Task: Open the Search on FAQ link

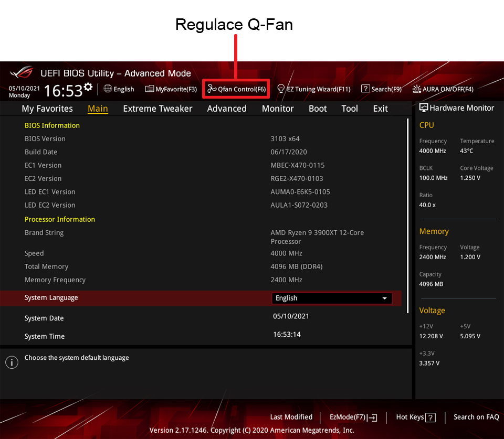Action: 476,417
